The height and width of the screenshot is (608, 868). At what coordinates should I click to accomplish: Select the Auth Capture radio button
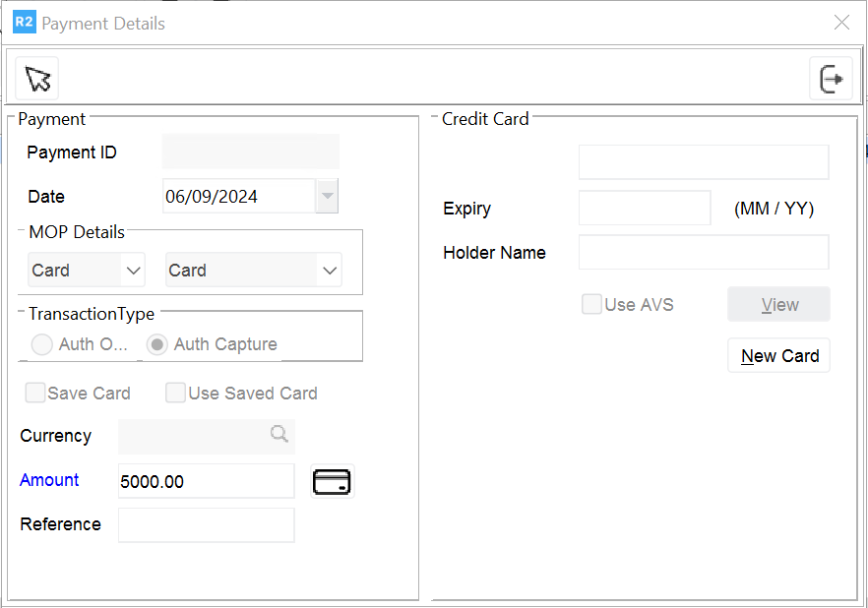point(156,344)
